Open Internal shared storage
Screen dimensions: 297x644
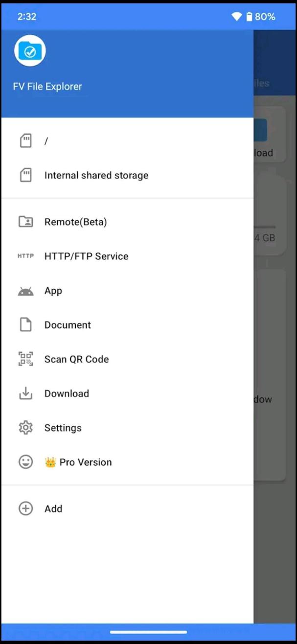click(x=96, y=175)
